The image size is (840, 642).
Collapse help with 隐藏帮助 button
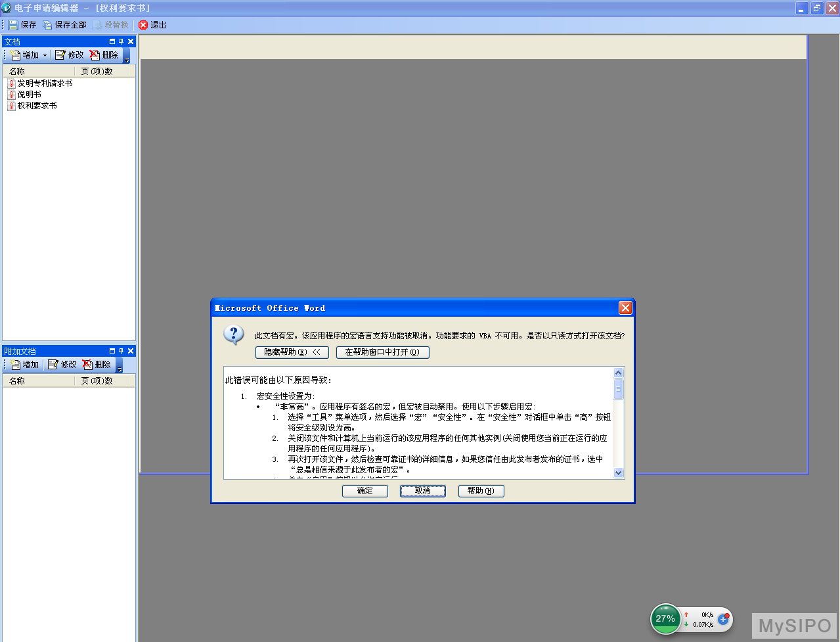point(292,352)
